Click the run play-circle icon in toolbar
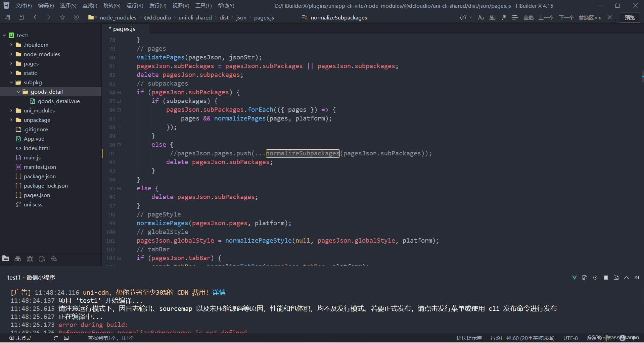Image resolution: width=644 pixels, height=343 pixels. 76,17
